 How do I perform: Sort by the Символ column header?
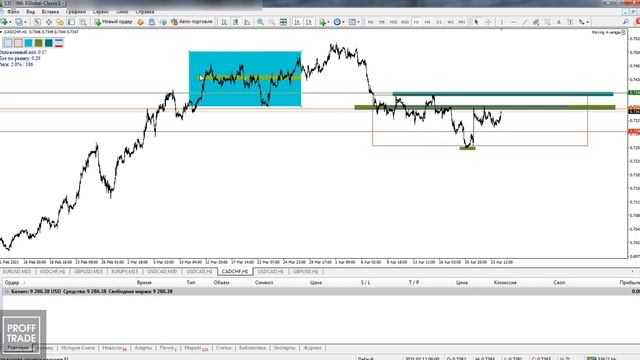point(264,282)
